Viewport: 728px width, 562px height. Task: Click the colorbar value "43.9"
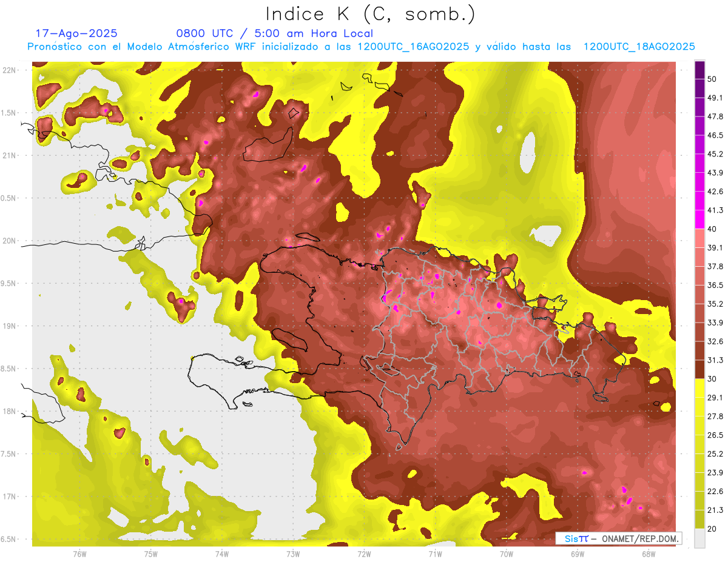(x=715, y=173)
